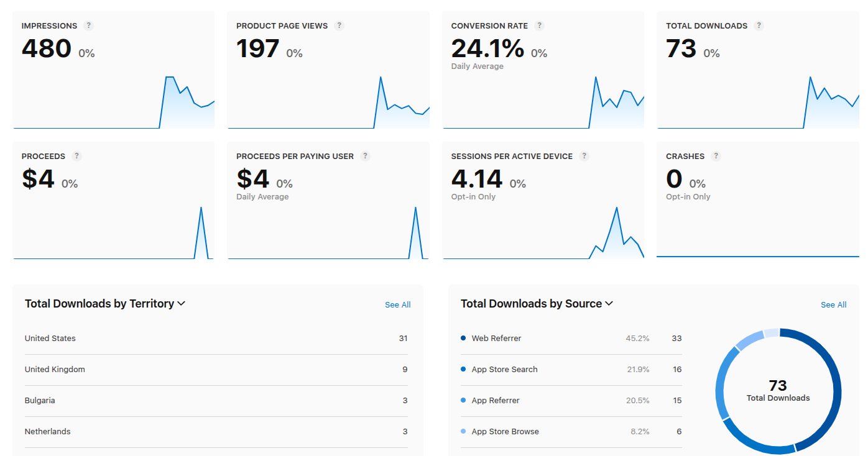The height and width of the screenshot is (456, 868).
Task: Open help icon next to Proceeds
Action: (76, 156)
